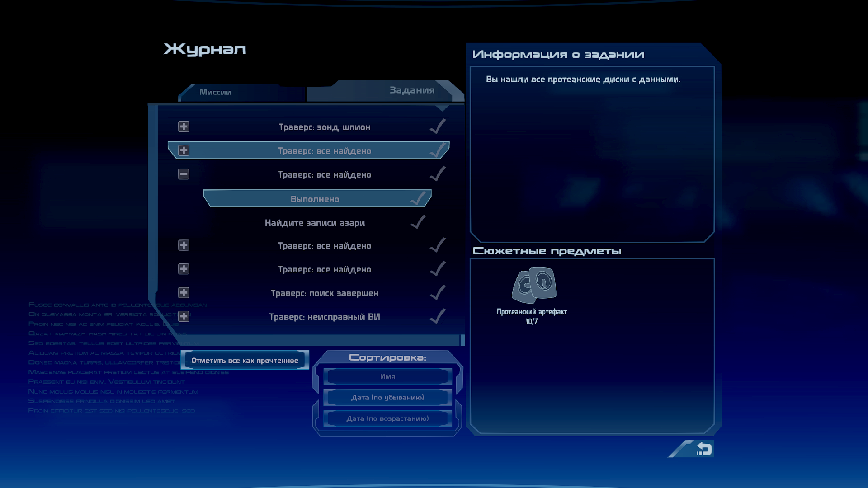Expand the Траверс: зонд-шпион entry
The width and height of the screenshot is (868, 488).
coord(184,127)
